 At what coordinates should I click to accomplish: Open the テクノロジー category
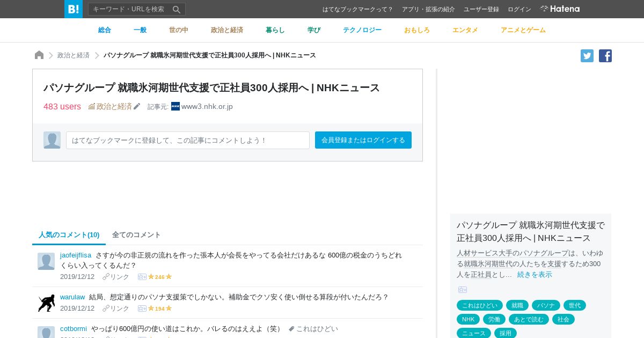[362, 30]
